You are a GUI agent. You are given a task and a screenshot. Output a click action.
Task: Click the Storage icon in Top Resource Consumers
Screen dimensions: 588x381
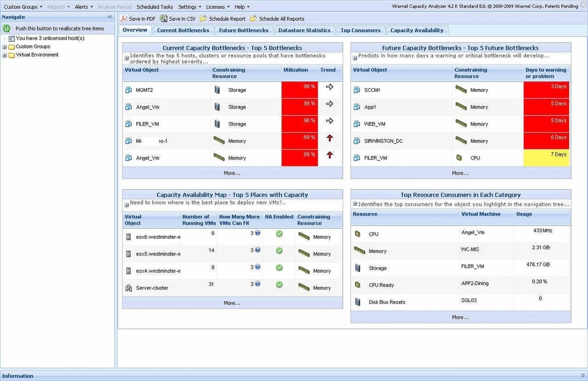pyautogui.click(x=357, y=268)
